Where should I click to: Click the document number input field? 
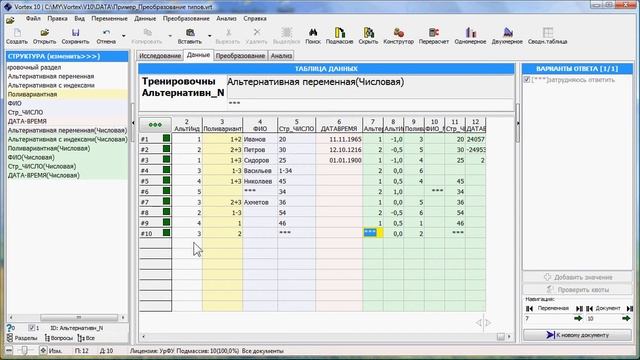(x=603, y=318)
